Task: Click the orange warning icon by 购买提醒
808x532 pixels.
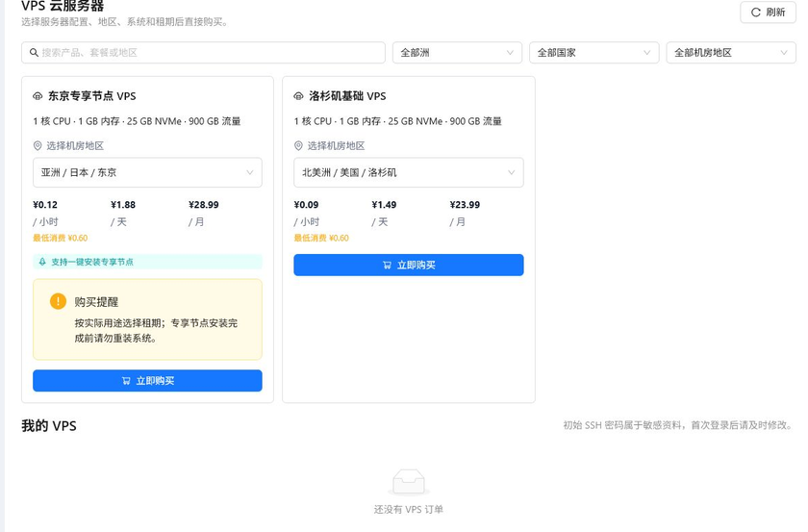Action: 58,301
